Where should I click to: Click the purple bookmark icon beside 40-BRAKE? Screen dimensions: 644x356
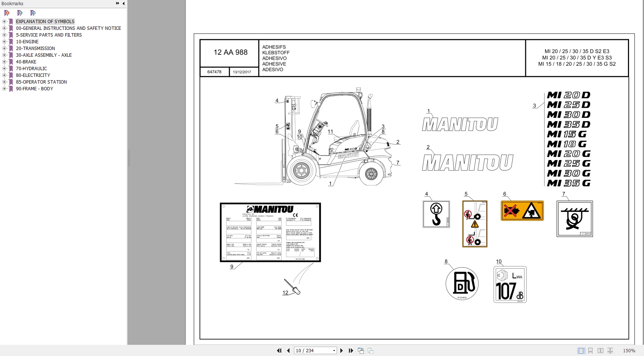pos(11,62)
